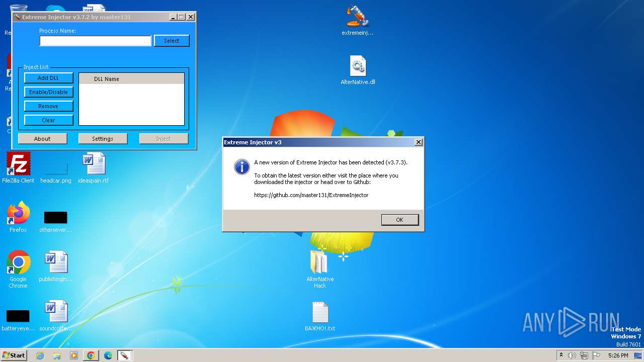The image size is (644, 362).
Task: Click the Add DLL button
Action: 49,78
